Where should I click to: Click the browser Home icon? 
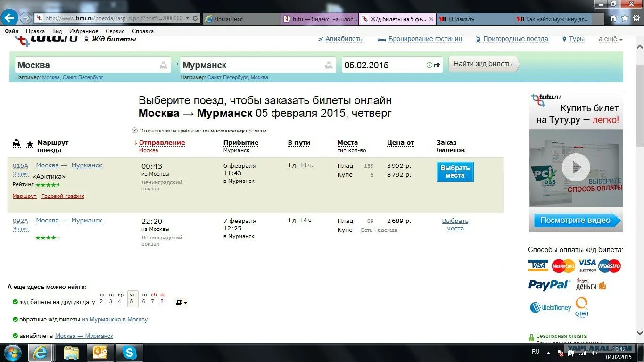tap(613, 18)
